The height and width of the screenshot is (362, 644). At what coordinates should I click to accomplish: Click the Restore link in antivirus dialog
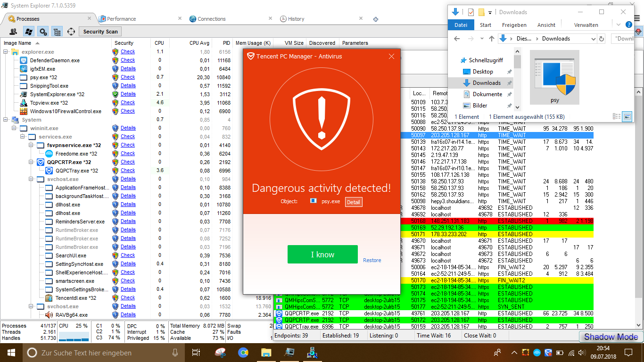[x=372, y=260]
